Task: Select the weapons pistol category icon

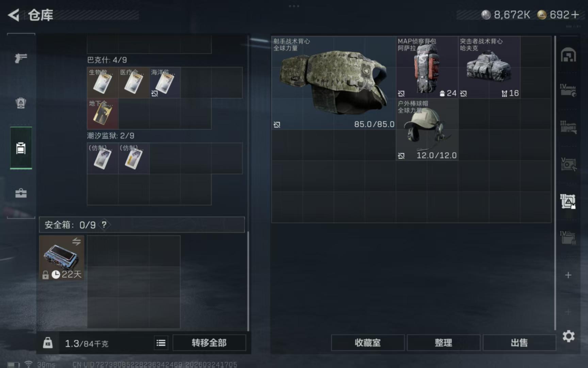Action: click(21, 58)
